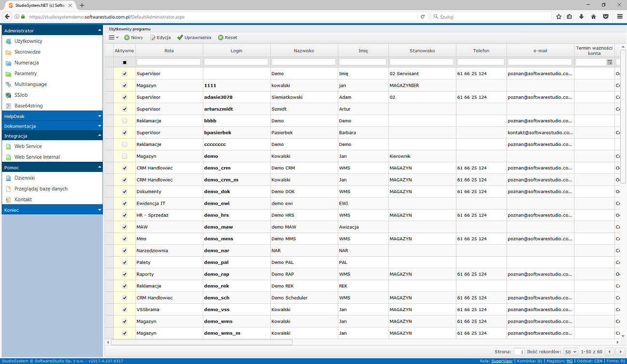
Task: Click the Reset toolbar icon
Action: [x=221, y=38]
